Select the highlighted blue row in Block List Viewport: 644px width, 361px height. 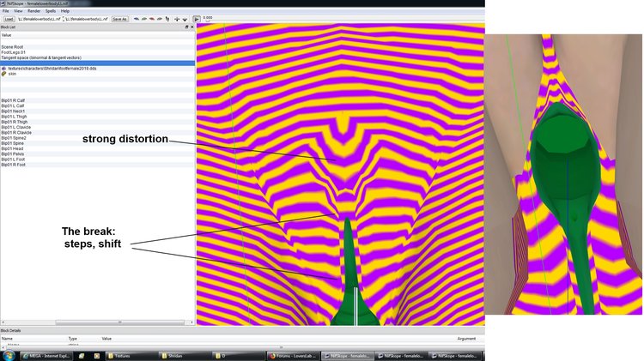[97, 63]
